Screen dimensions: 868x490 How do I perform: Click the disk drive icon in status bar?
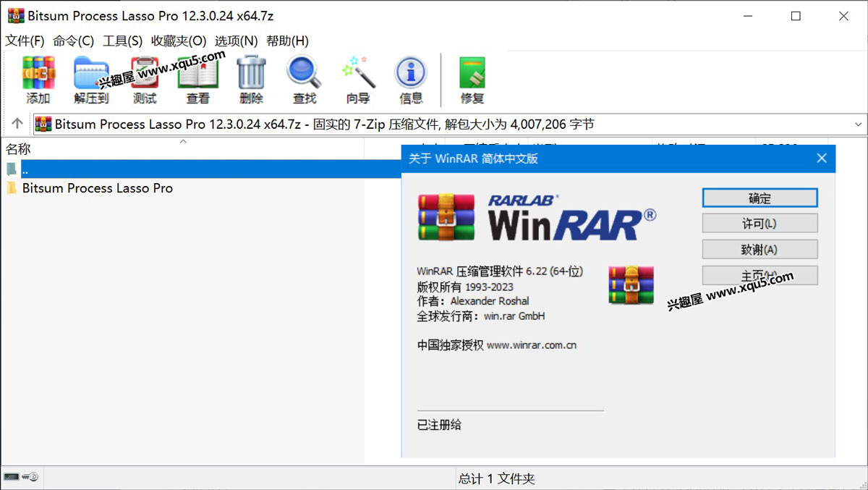12,477
